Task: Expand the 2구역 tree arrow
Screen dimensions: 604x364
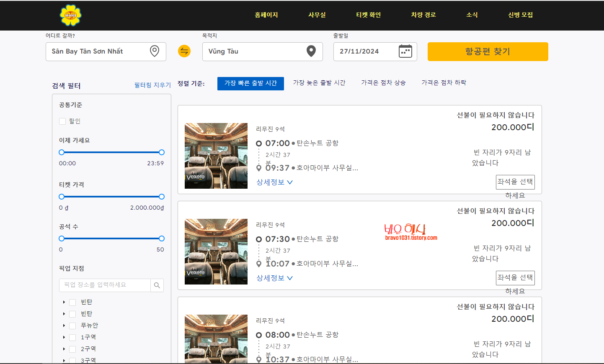Action: click(64, 349)
